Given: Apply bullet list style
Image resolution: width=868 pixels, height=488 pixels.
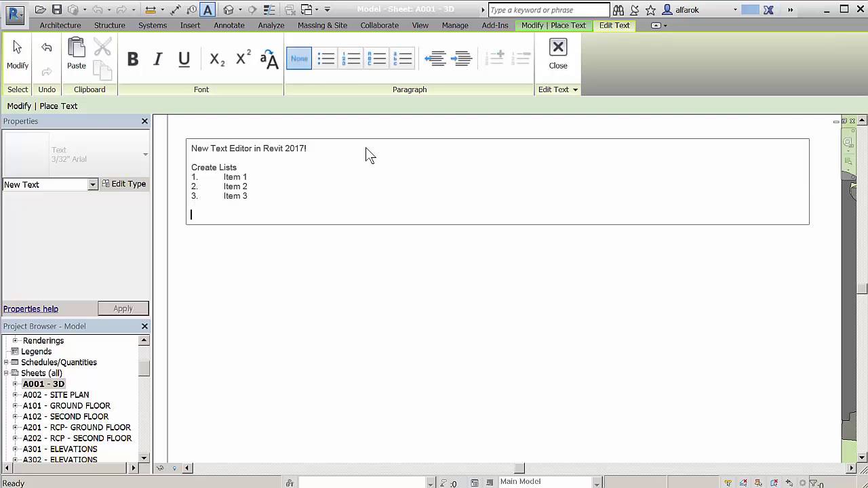Looking at the screenshot, I should pos(326,59).
